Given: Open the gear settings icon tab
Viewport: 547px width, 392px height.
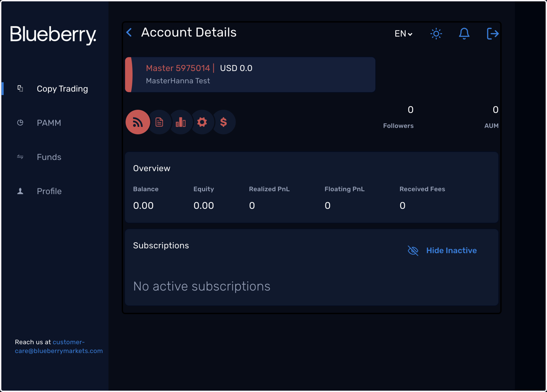Looking at the screenshot, I should click(202, 122).
